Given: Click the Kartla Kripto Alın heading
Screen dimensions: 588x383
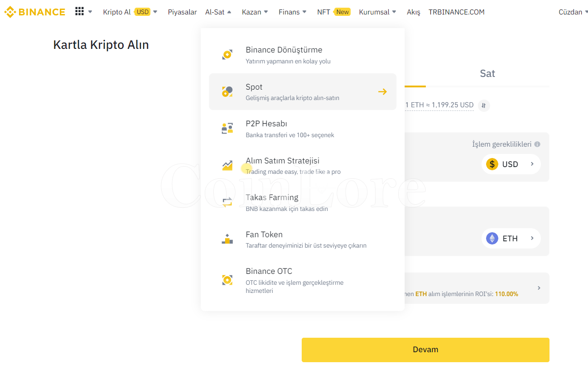Looking at the screenshot, I should tap(101, 45).
